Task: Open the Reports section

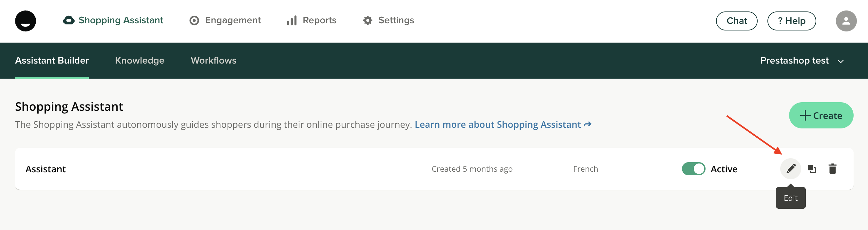Action: (x=312, y=20)
